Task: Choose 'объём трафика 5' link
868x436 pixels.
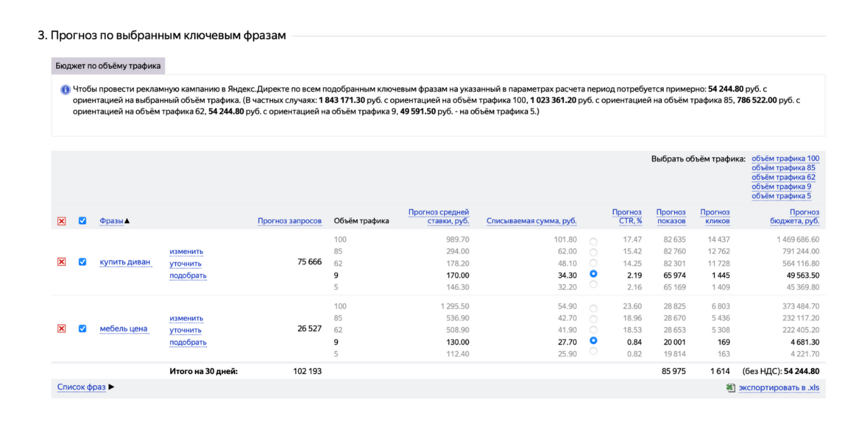Action: pyautogui.click(x=781, y=196)
